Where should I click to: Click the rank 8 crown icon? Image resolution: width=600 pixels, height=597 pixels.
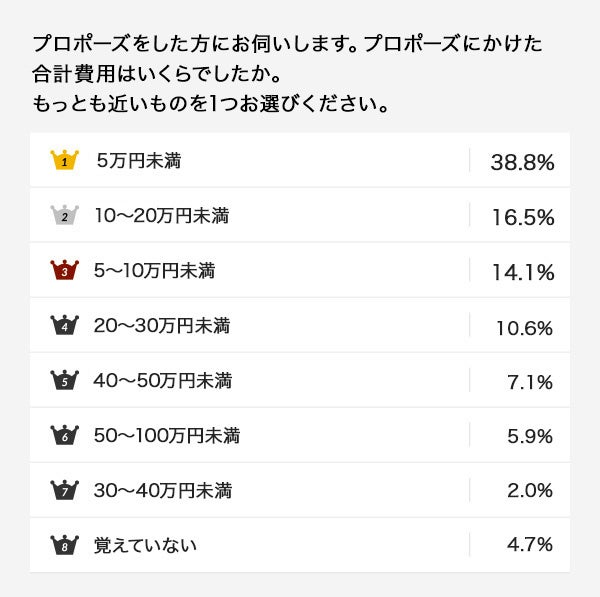[64, 545]
